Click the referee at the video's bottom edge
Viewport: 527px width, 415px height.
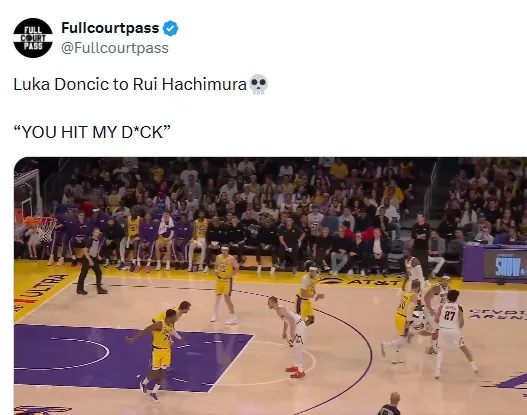tap(390, 404)
